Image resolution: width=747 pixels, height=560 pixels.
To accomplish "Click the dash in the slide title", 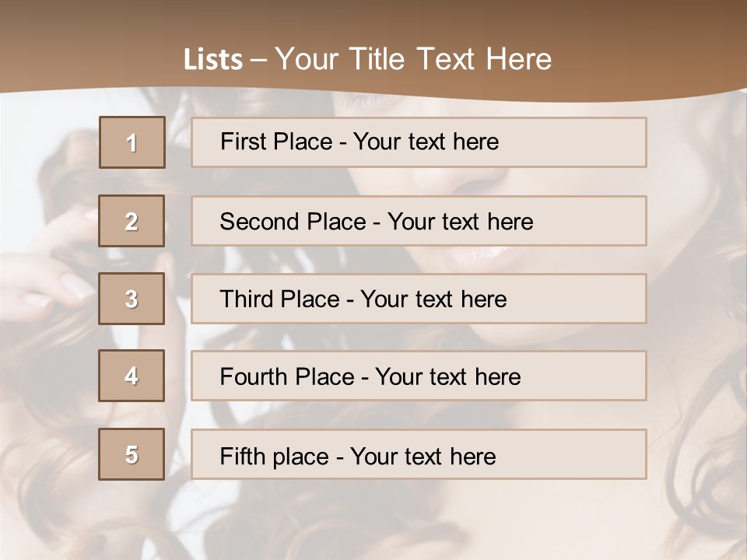I will (259, 60).
